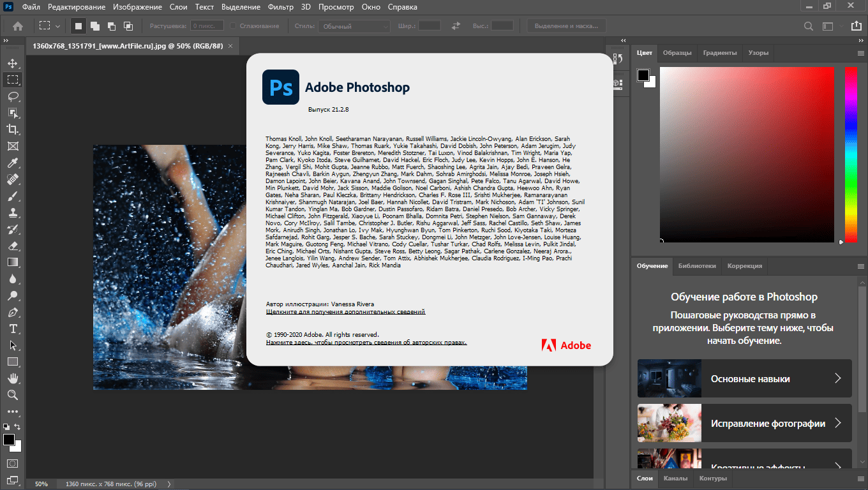Click the additional details link in About dialog
This screenshot has width=868, height=490.
[x=345, y=312]
